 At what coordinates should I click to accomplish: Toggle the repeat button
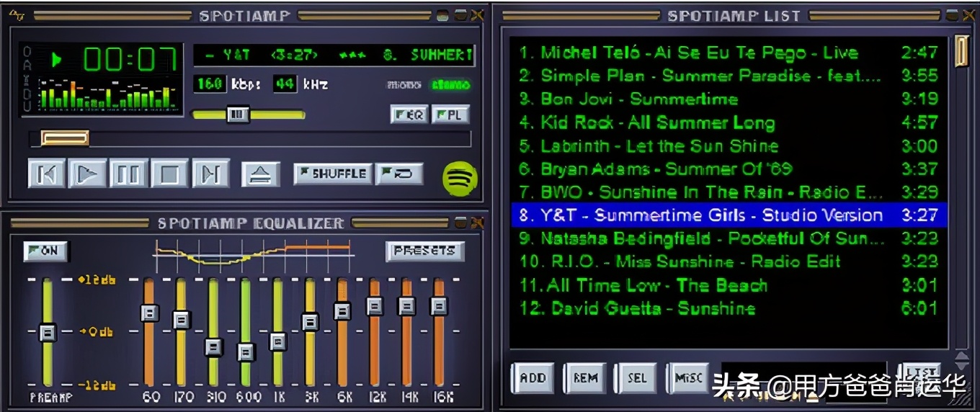tap(399, 174)
